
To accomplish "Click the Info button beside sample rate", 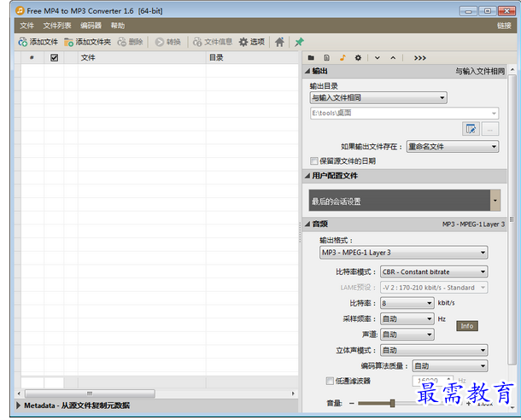I will point(467,326).
